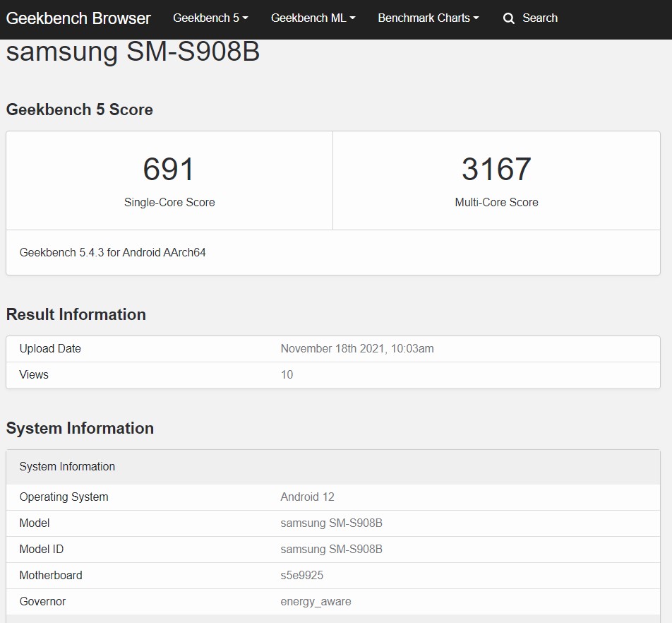
Task: Click the Geekbench 5 Score heading
Action: coord(79,109)
